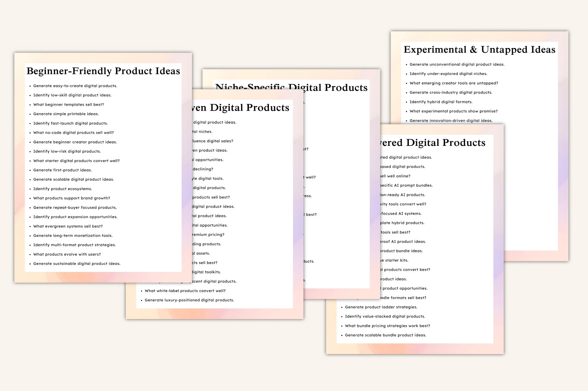The height and width of the screenshot is (391, 588).
Task: Select 'Identify fast-launch digital products.' line
Action: (71, 123)
